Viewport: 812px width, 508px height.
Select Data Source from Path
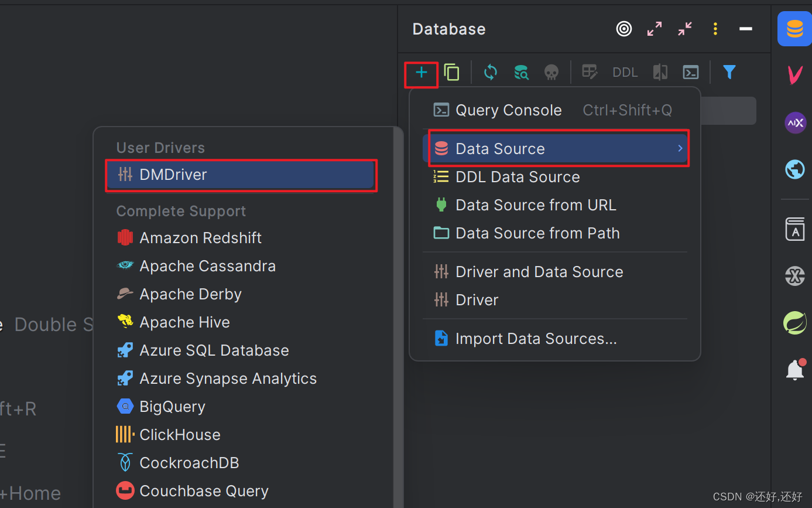554,233
